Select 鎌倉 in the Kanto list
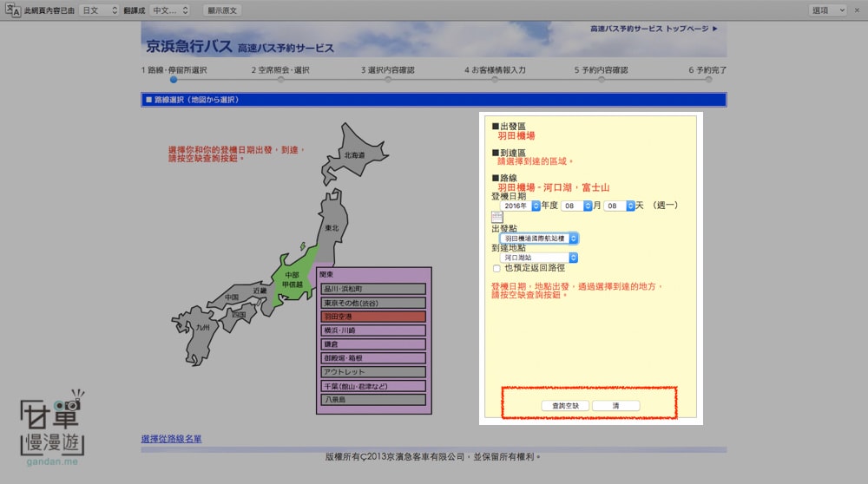Screen dimensions: 868x484 (x=373, y=344)
